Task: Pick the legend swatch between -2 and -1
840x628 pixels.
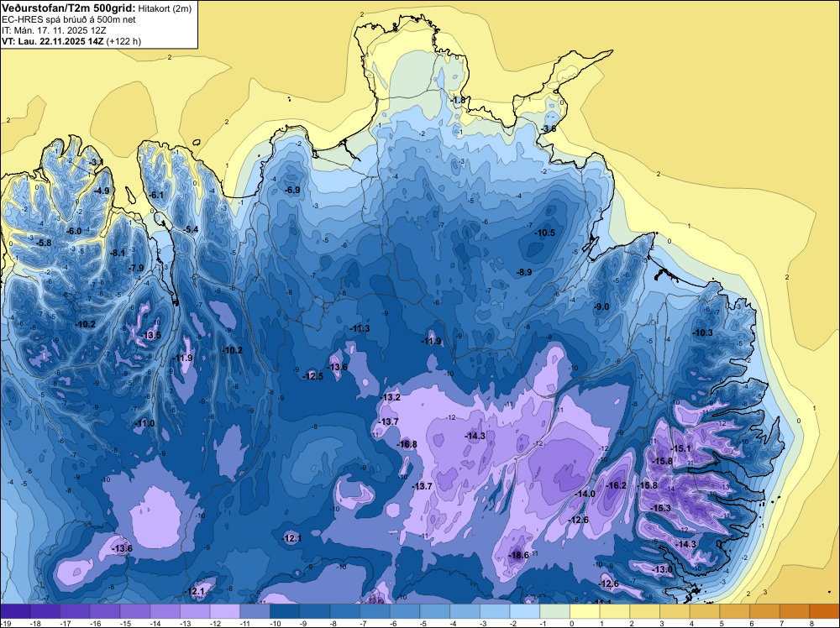Action: tap(526, 611)
